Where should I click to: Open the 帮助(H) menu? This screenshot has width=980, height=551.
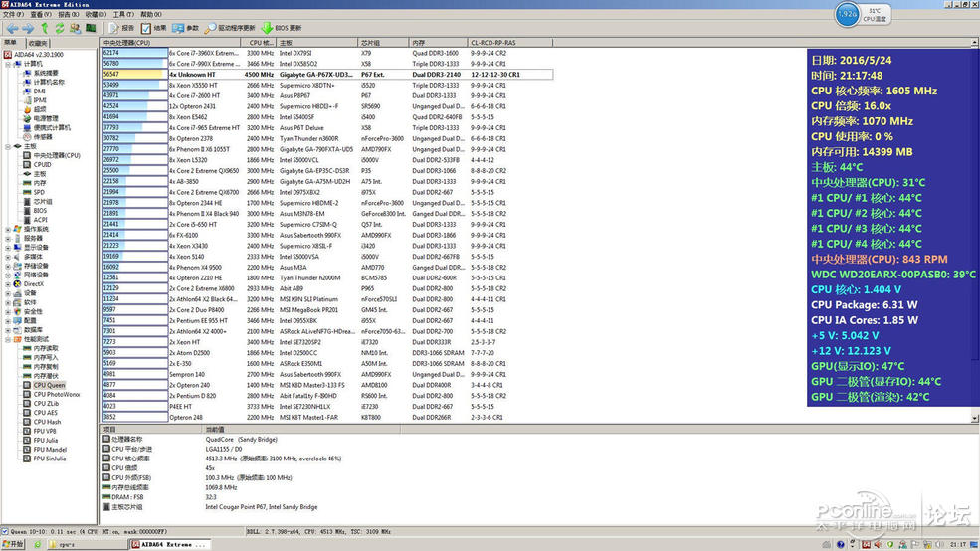click(150, 14)
